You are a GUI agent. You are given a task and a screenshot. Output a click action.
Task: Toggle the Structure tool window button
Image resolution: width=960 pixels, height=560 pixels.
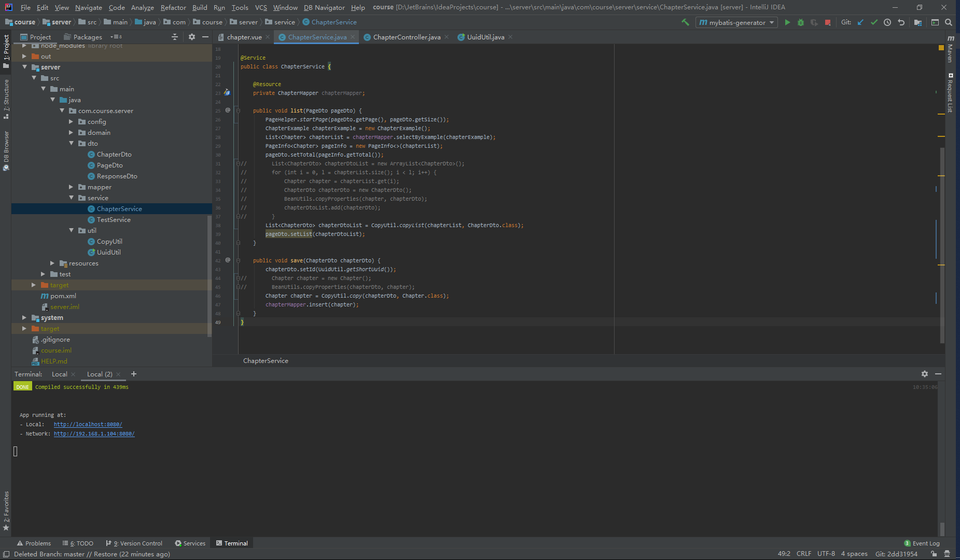(6, 99)
